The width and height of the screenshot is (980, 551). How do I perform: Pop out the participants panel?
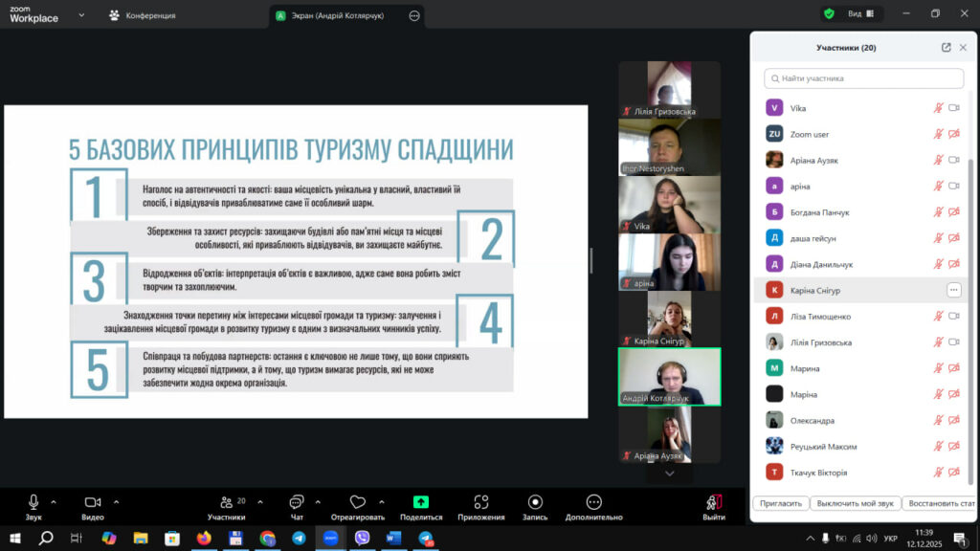tap(947, 48)
